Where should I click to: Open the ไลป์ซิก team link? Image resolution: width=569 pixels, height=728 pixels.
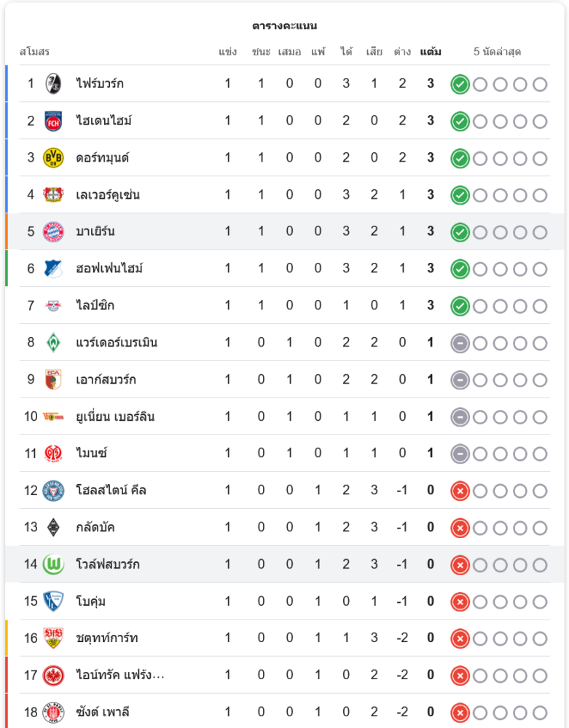95,306
